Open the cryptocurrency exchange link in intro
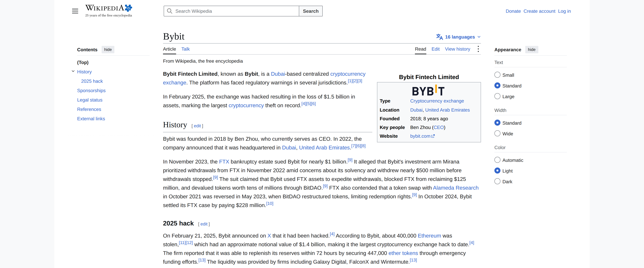Screen dimensions: 644x268 (348, 74)
